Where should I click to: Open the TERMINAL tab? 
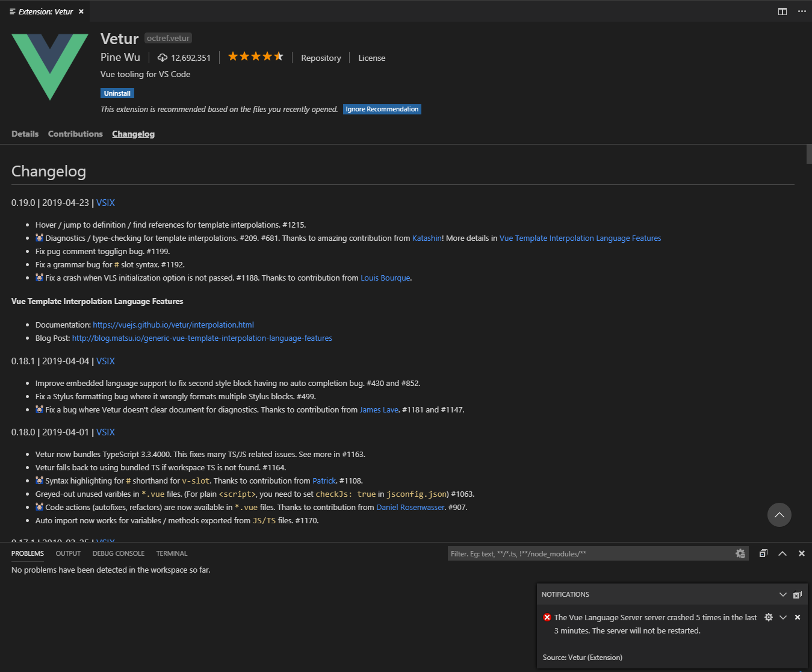[172, 553]
